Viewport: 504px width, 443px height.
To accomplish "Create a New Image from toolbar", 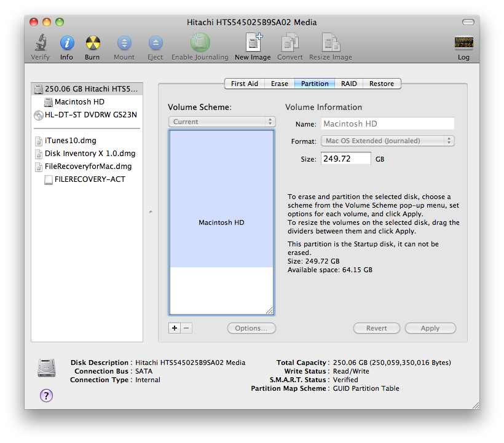I will coord(254,42).
